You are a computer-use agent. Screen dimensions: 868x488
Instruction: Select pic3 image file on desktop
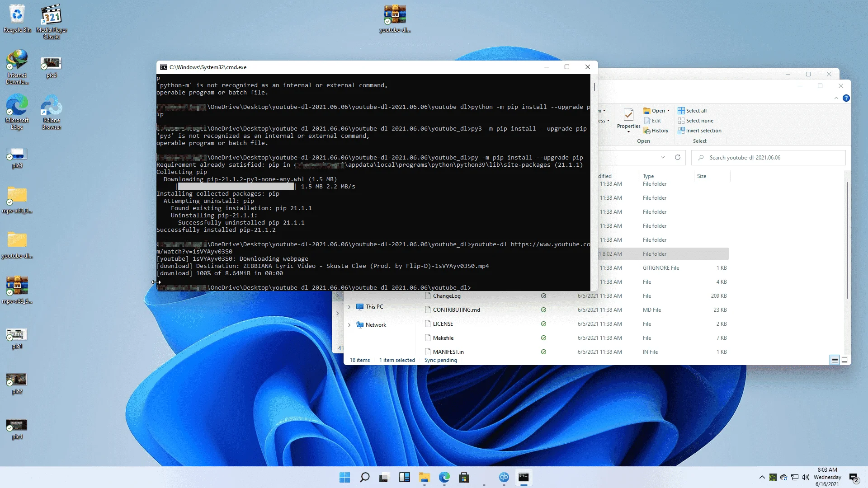click(17, 158)
